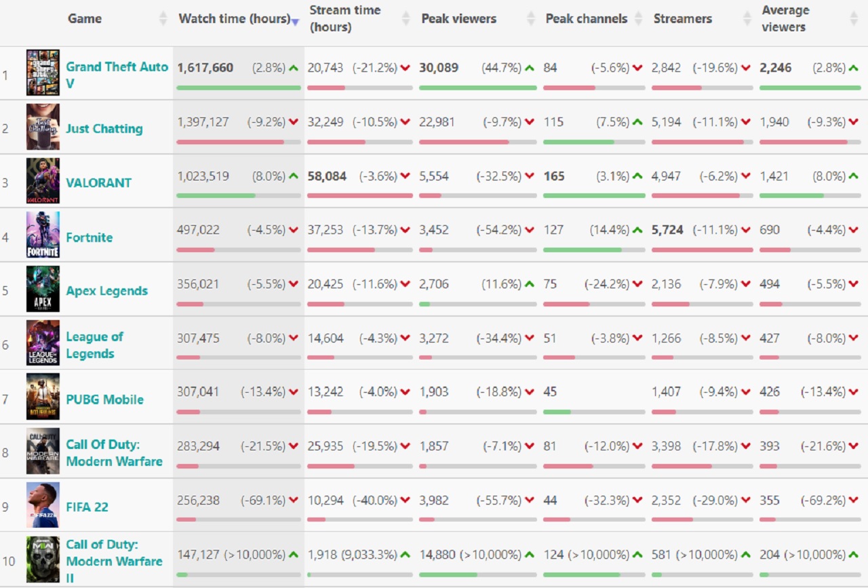Open League of Legends game link

[x=95, y=345]
